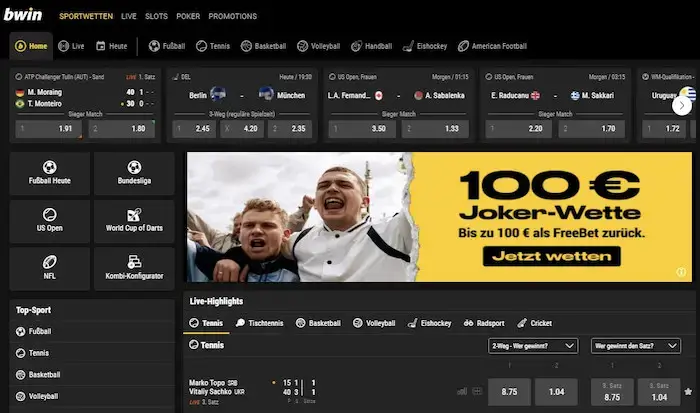Bet on Topo winning 3. Satz 8.75

tap(612, 392)
